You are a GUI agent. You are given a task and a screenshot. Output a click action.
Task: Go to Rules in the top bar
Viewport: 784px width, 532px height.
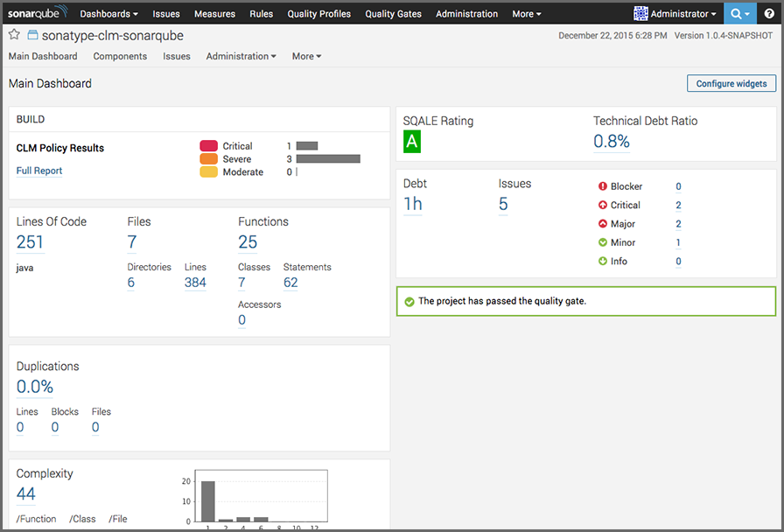pos(261,14)
